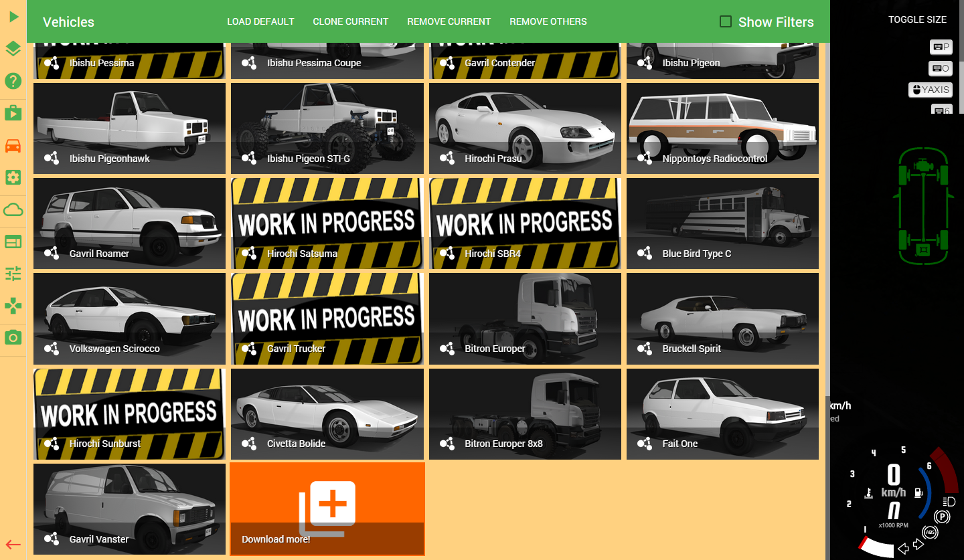Screen dimensions: 964x560
Task: Open the help question mark icon
Action: tap(13, 81)
